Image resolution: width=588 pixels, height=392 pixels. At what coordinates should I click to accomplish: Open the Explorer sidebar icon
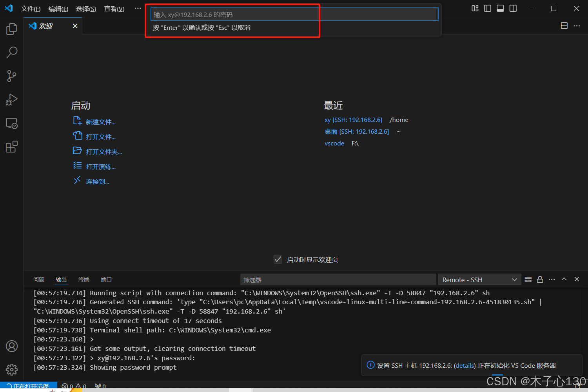coord(11,29)
